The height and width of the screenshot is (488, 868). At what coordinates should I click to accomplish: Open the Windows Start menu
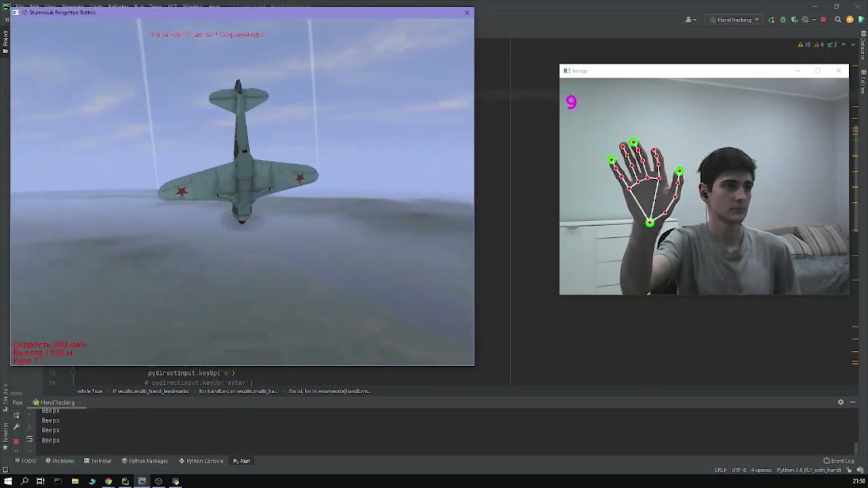click(7, 481)
